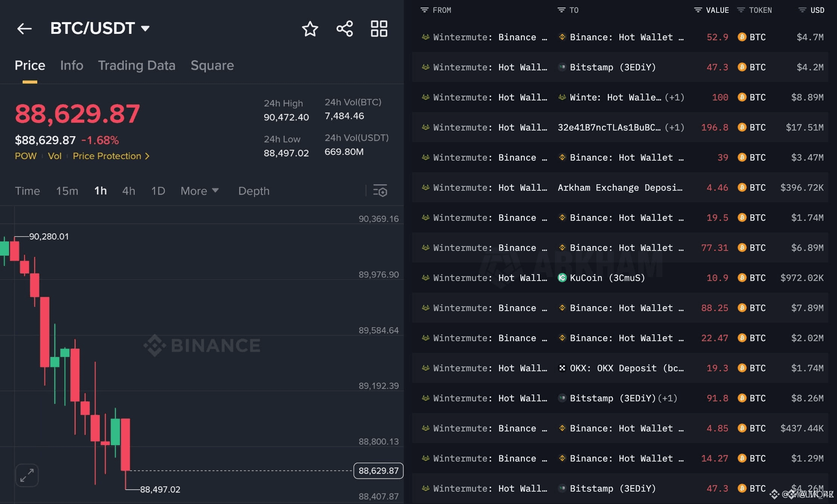Click the TO column filter icon

coord(561,10)
